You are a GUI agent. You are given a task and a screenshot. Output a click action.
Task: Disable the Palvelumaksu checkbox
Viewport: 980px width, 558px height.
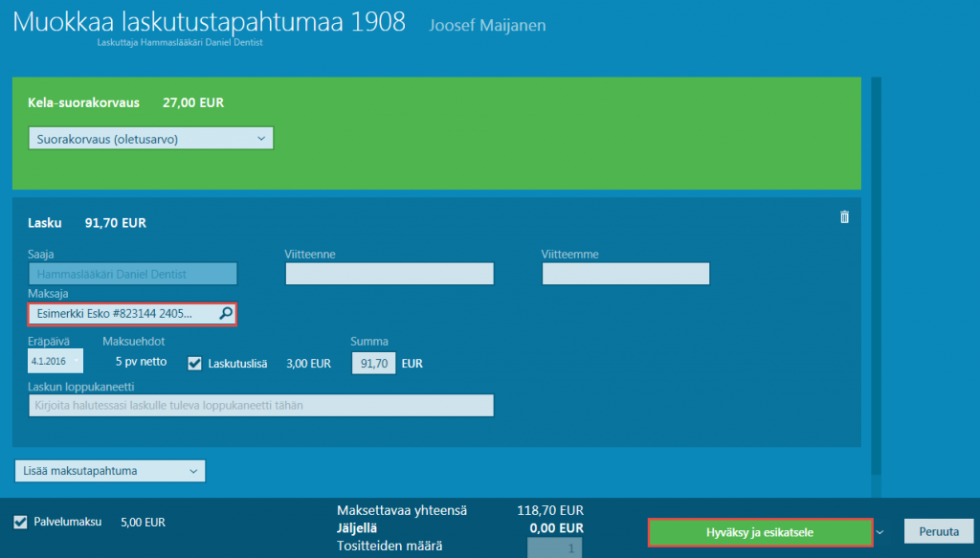point(20,522)
